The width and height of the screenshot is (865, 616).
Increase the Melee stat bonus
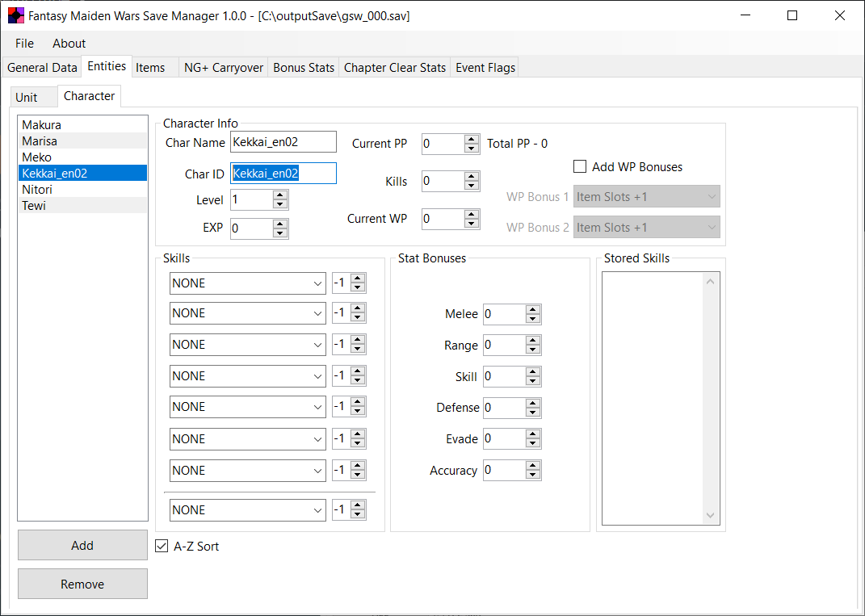click(x=533, y=310)
